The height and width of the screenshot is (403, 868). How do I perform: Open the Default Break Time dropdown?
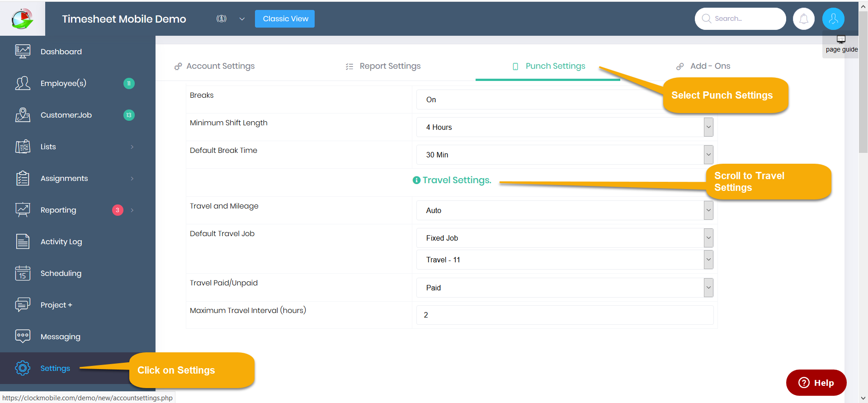tap(565, 155)
